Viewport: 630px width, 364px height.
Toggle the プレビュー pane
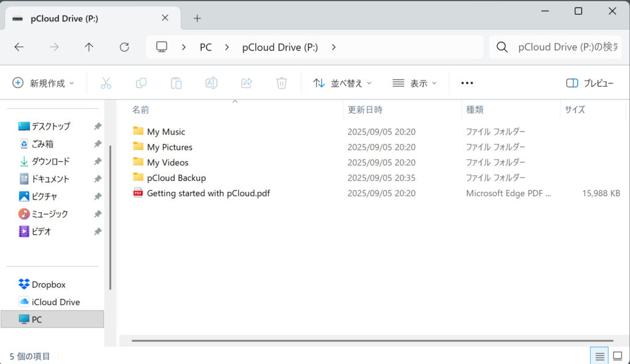589,83
